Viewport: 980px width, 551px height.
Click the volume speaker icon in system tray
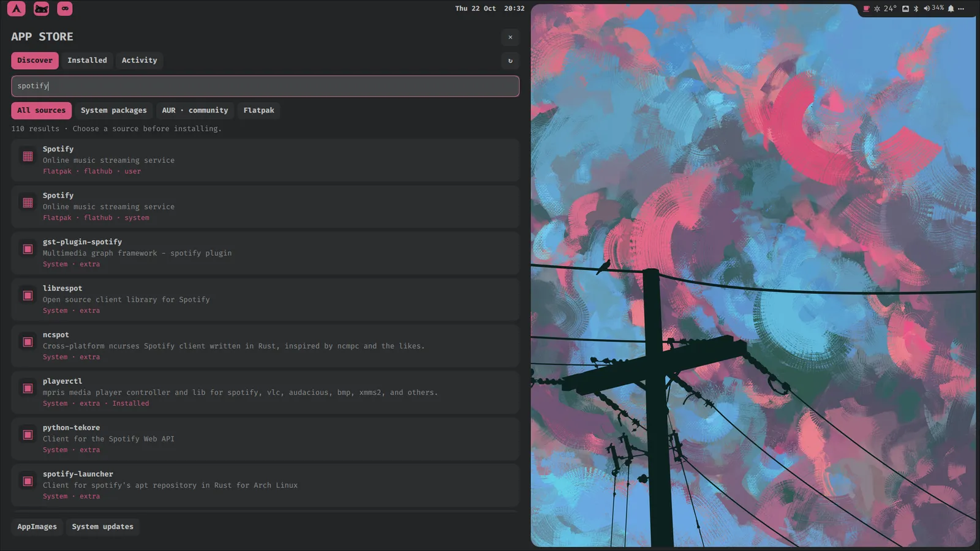[926, 9]
